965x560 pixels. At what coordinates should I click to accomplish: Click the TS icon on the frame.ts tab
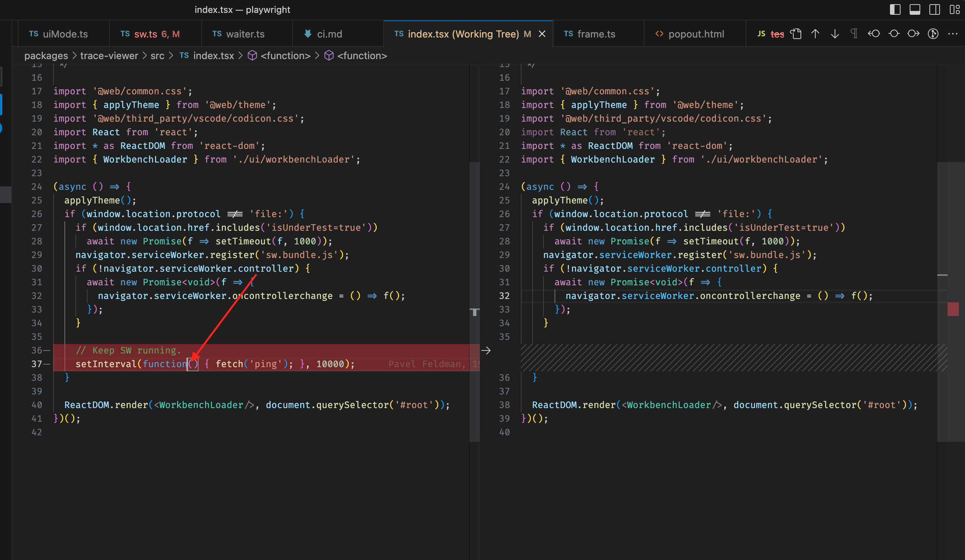click(x=569, y=34)
